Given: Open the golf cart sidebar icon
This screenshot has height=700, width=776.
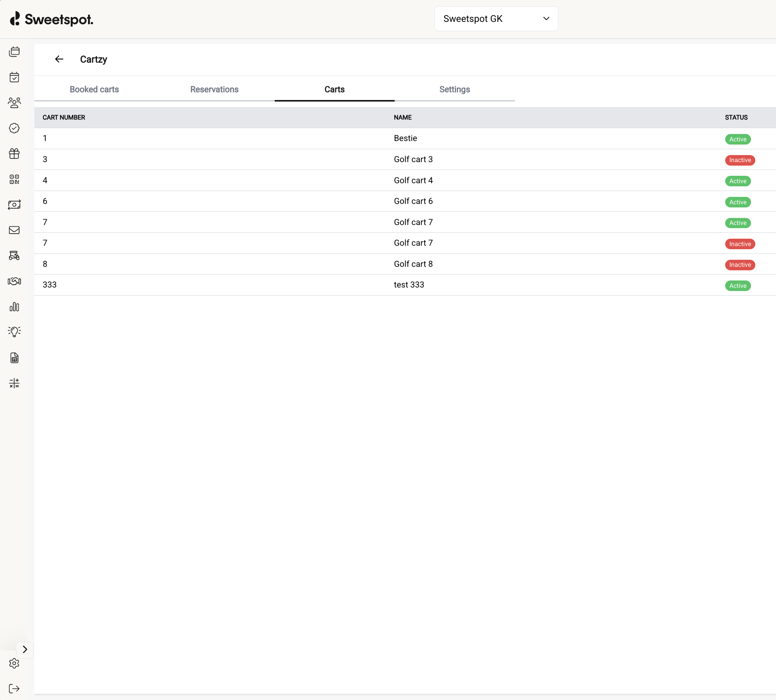Looking at the screenshot, I should (14, 256).
